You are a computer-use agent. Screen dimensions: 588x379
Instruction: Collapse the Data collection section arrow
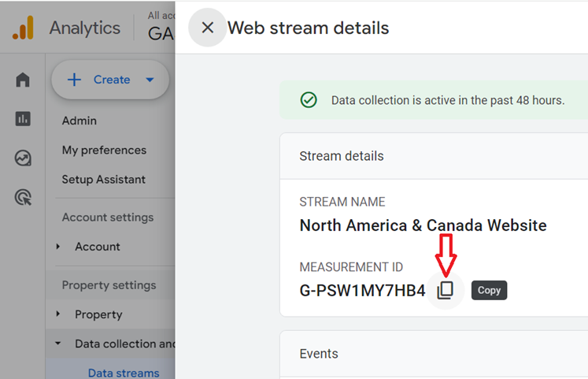[x=57, y=343]
